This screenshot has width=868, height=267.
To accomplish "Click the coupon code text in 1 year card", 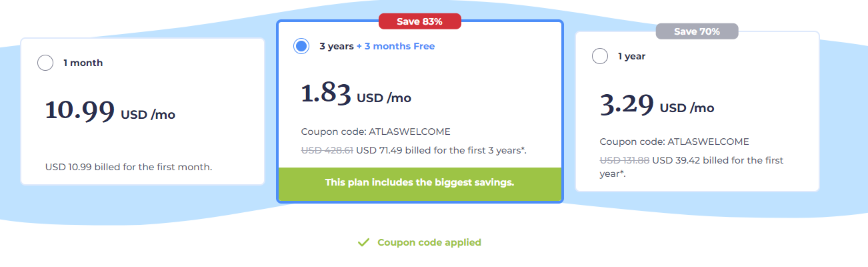I will tap(674, 142).
